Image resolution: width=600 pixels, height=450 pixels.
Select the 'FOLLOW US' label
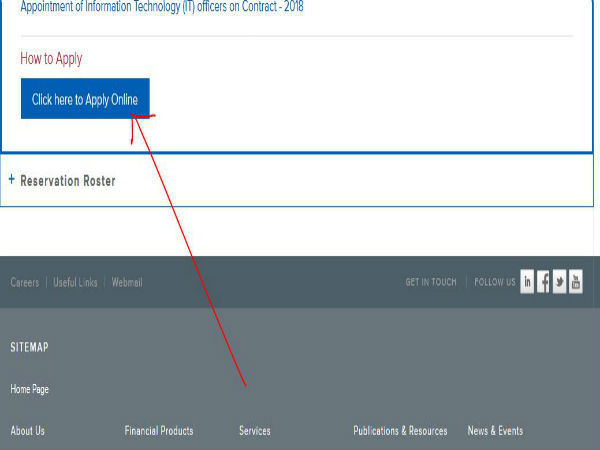(x=495, y=282)
